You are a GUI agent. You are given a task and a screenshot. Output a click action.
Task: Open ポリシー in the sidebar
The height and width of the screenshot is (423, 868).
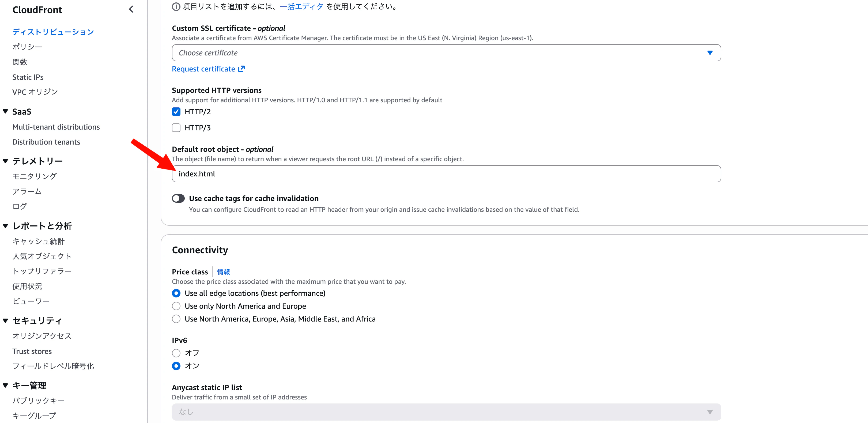coord(27,47)
